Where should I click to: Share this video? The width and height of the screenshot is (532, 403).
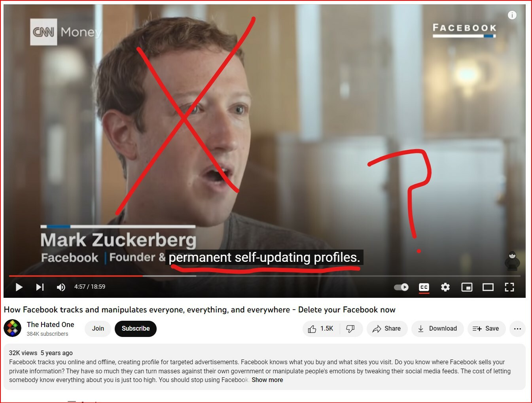point(387,329)
